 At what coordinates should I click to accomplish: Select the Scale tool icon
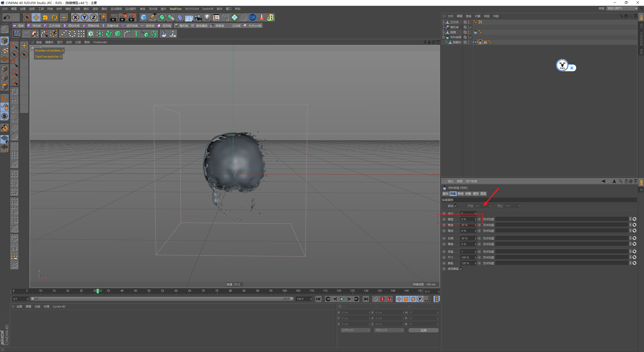pos(45,17)
